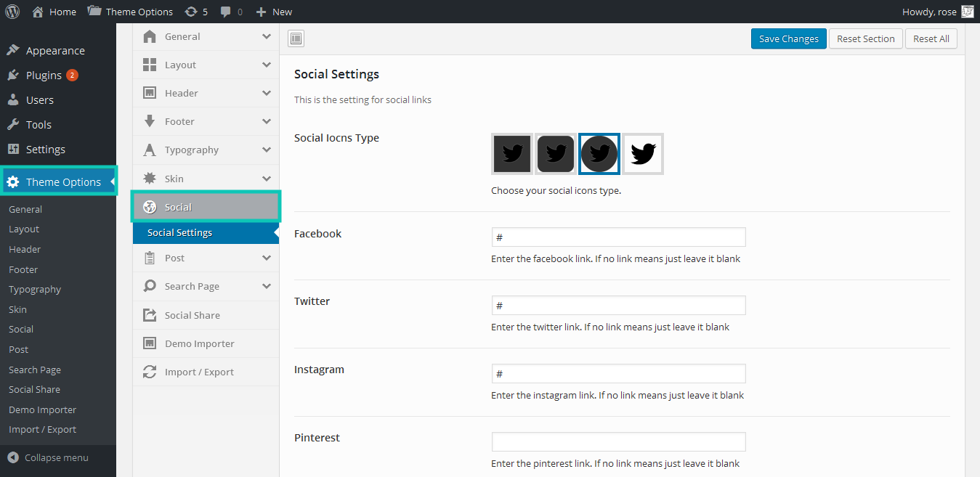Expand the General section chevron

point(267,36)
